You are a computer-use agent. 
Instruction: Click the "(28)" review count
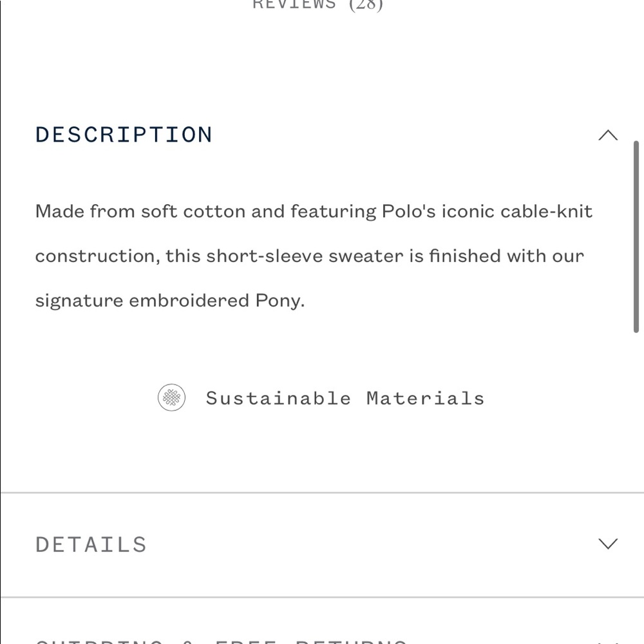pos(366,5)
